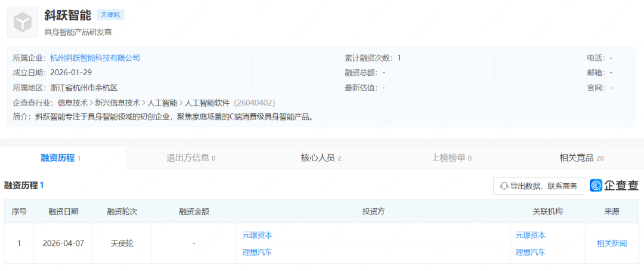Open the 核心人员 tab
This screenshot has width=644, height=271.
click(x=321, y=158)
